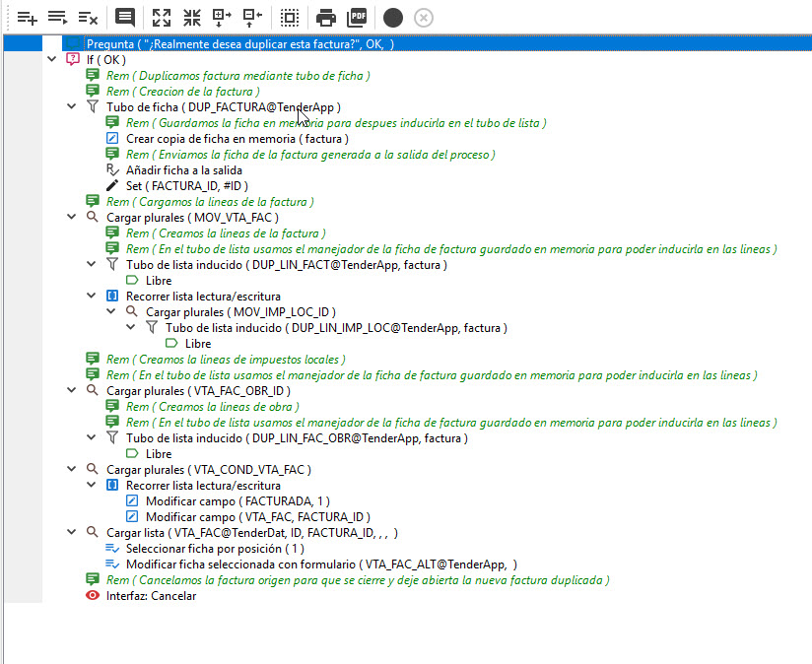Select Rem ( Guardamos la ficha en memoria... ) line
Viewport: 812px width, 664px height.
pyautogui.click(x=336, y=123)
